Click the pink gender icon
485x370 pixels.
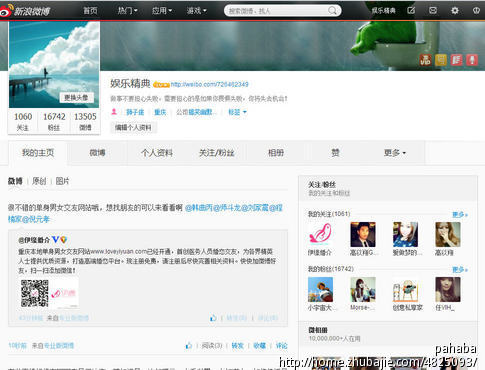(x=114, y=112)
